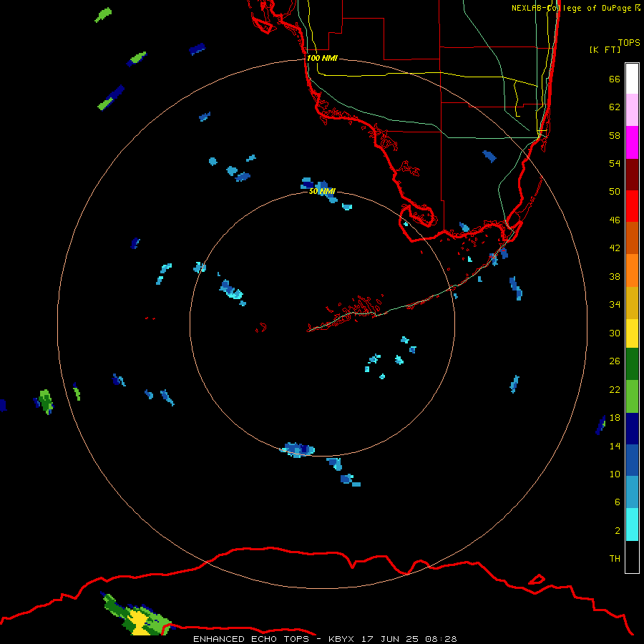The height and width of the screenshot is (644, 644).
Task: Click the 100 NMI range ring label
Action: [x=322, y=58]
